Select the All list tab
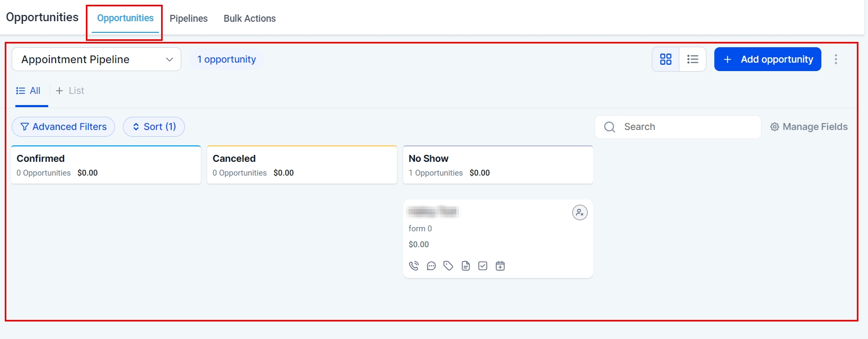The image size is (868, 339). pos(29,91)
